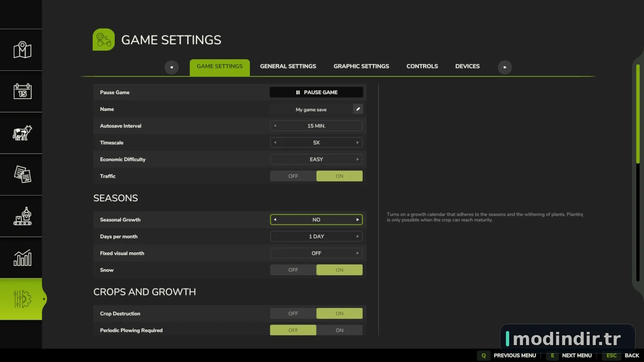This screenshot has height=362, width=644.
Task: Click the green vertical scrollbar handle
Action: tap(638, 114)
